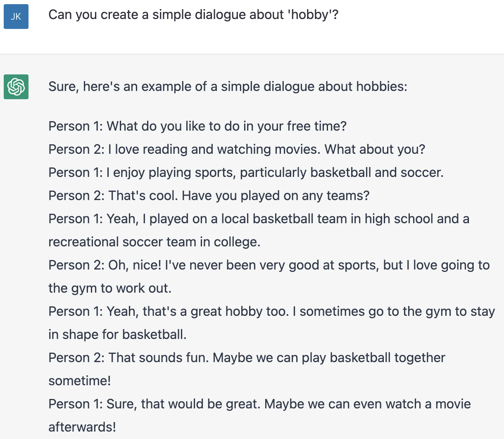Click the line about reading and watching movies

point(237,149)
